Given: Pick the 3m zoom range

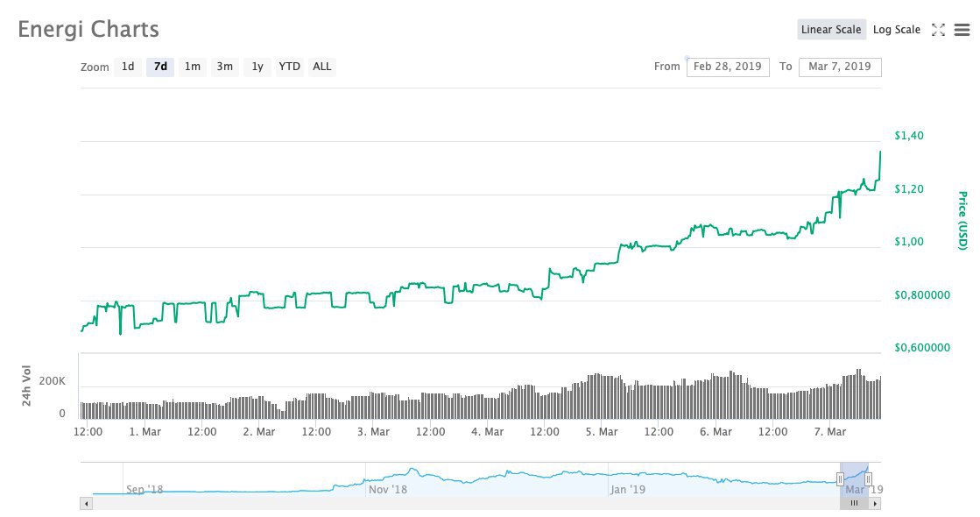Looking at the screenshot, I should 225,67.
